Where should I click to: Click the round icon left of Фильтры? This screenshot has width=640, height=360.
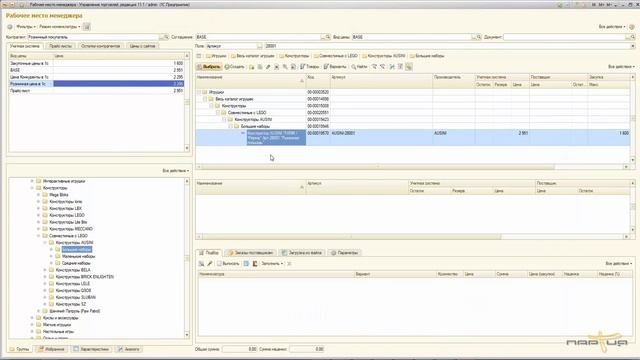pos(10,27)
